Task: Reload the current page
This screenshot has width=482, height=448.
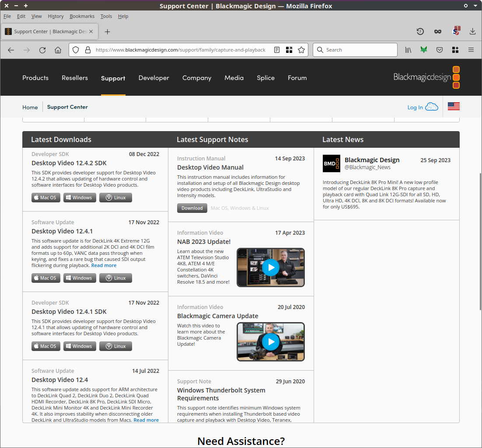Action: click(x=42, y=50)
